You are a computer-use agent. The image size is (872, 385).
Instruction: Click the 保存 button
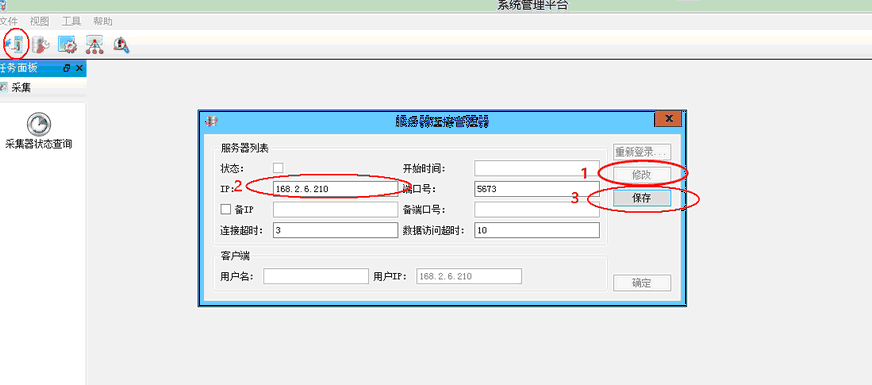(642, 198)
